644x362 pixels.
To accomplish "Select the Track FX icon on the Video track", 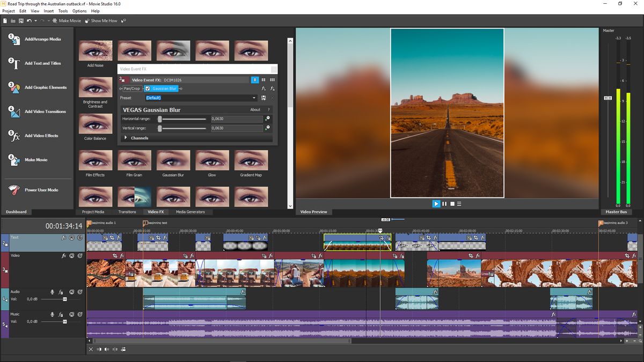I will pos(64,256).
